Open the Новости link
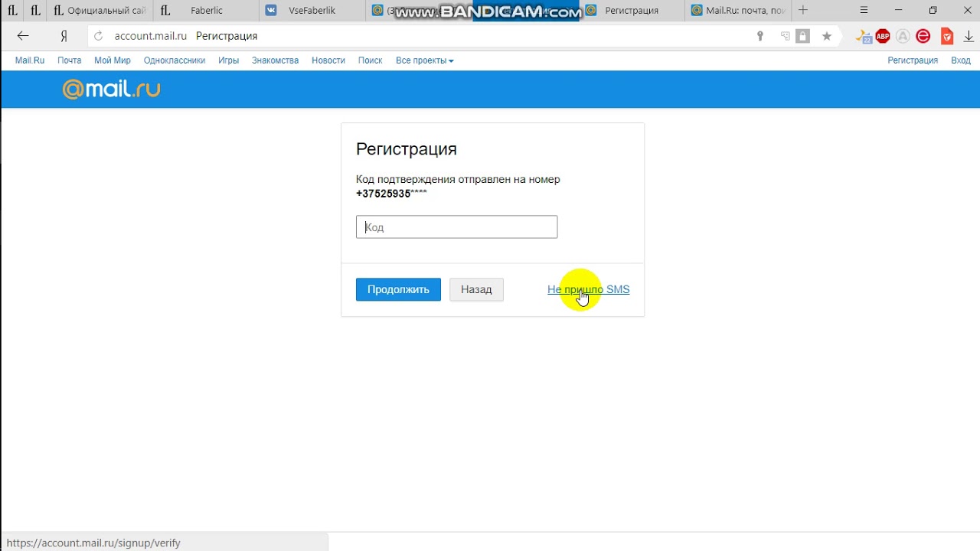The height and width of the screenshot is (551, 980). coord(328,60)
